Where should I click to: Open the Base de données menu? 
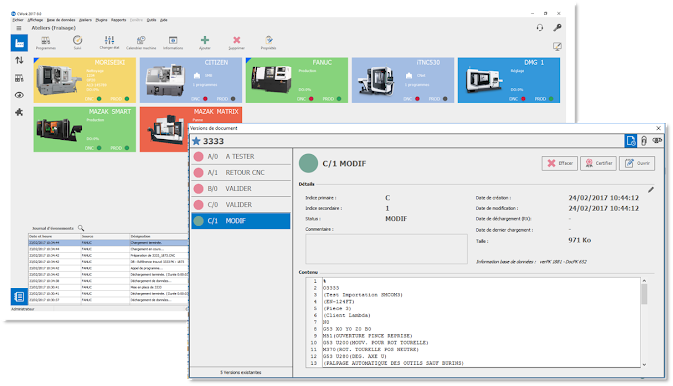pyautogui.click(x=61, y=20)
